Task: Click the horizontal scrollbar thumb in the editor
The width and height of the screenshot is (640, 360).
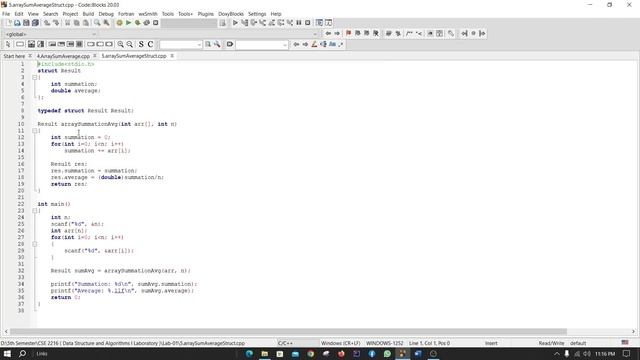Action: click(288, 331)
